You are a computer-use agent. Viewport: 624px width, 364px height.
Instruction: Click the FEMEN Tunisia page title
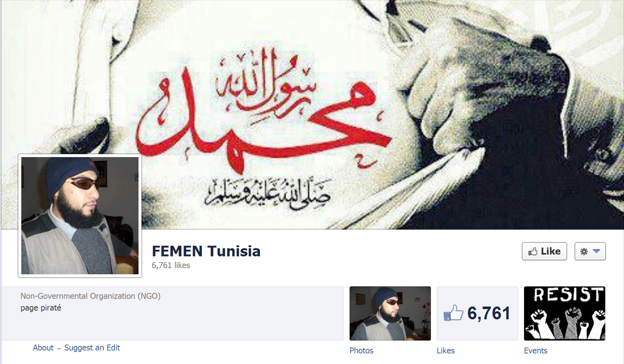click(x=206, y=251)
